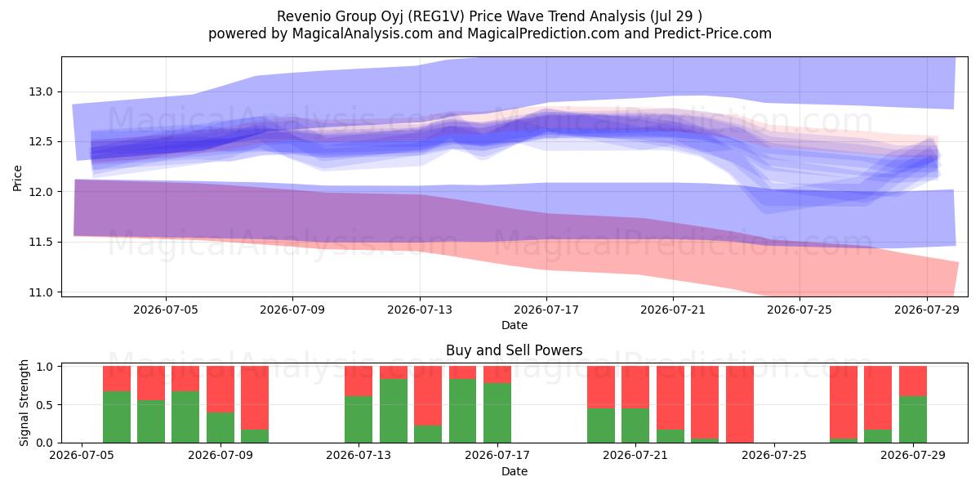Click the 2026-07-05 date tick on the bar chart
980x490 pixels.
[82, 456]
